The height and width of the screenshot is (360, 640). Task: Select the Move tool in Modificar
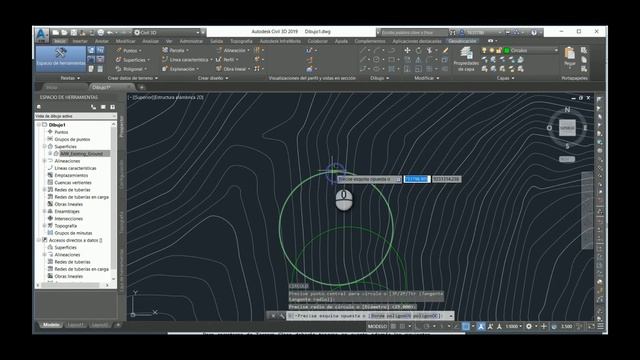(x=407, y=51)
